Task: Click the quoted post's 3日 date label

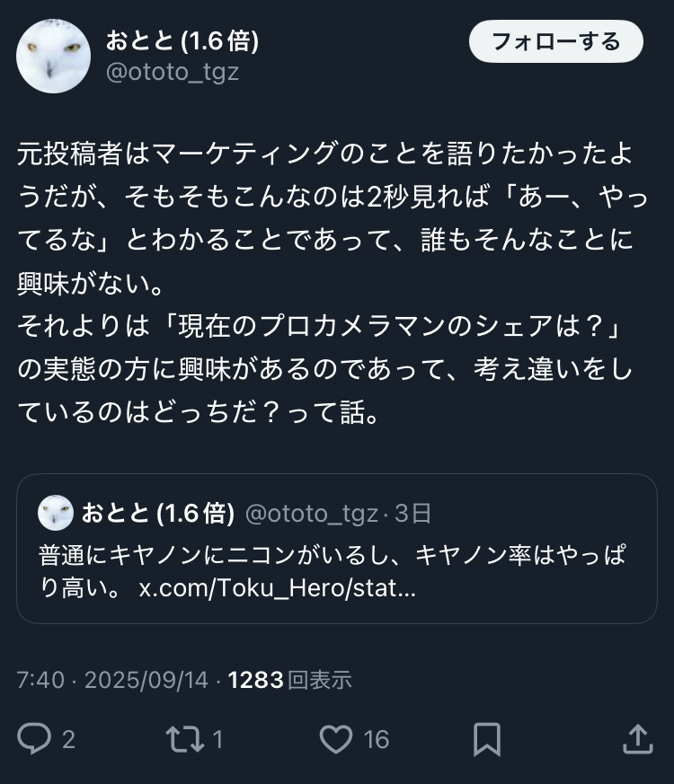Action: (x=412, y=514)
